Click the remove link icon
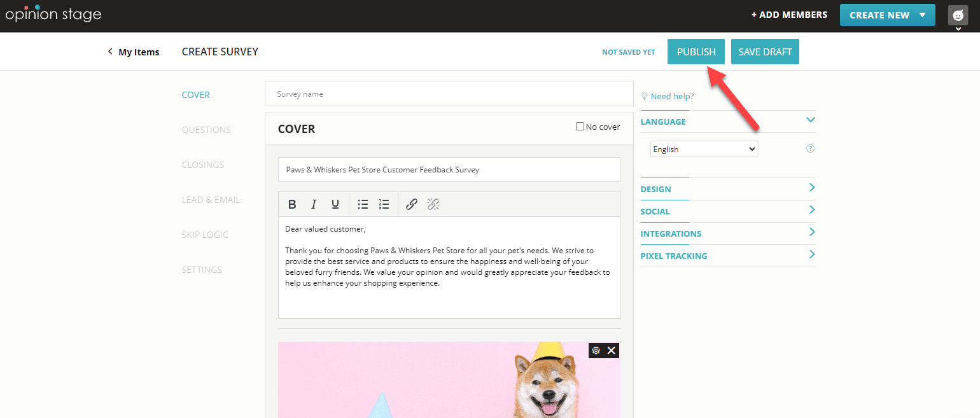 (x=433, y=204)
